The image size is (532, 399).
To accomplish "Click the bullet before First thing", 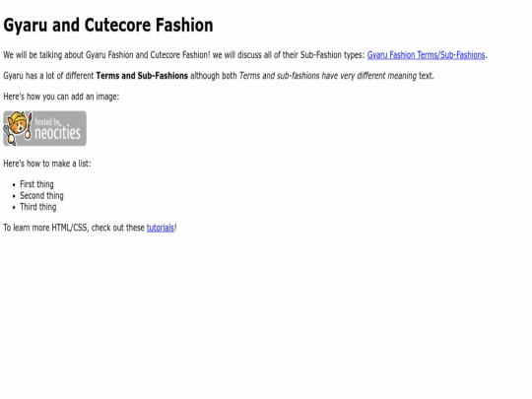I will click(x=14, y=185).
